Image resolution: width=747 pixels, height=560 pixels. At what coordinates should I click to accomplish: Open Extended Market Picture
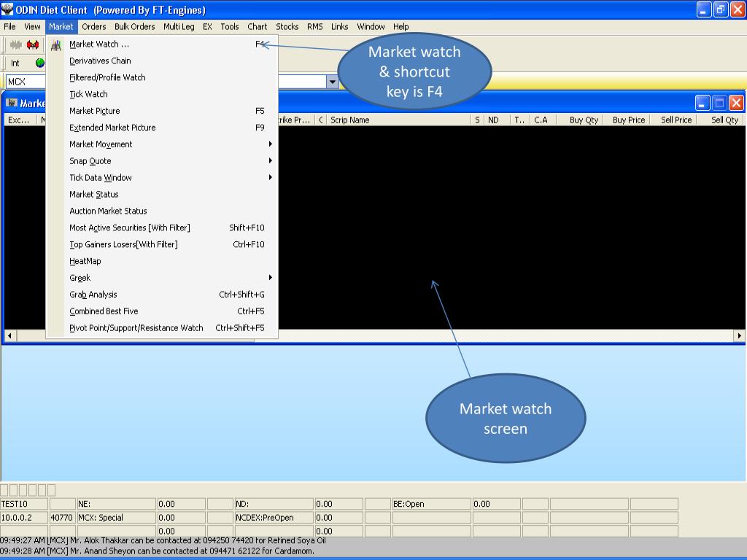(162, 128)
